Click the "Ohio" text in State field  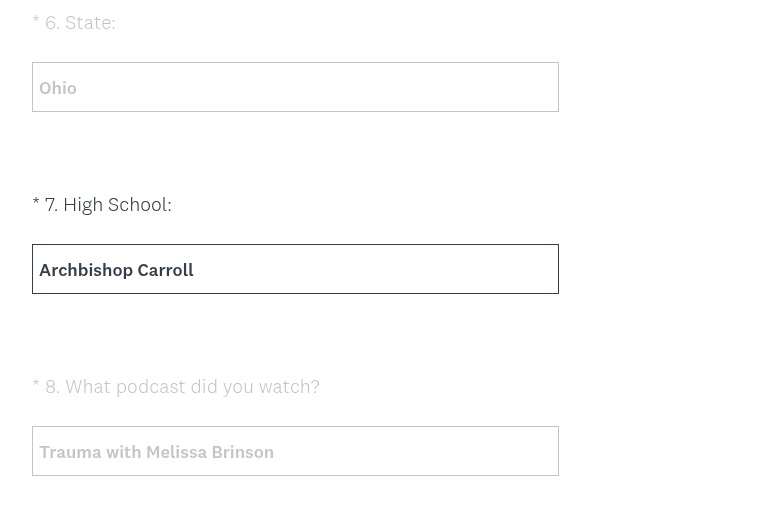pos(58,88)
